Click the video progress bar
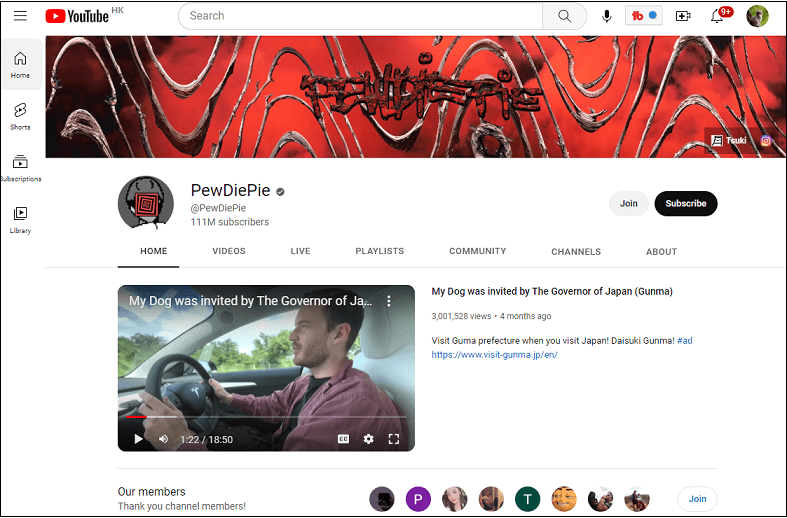Viewport: 787px width, 518px height. 266,417
